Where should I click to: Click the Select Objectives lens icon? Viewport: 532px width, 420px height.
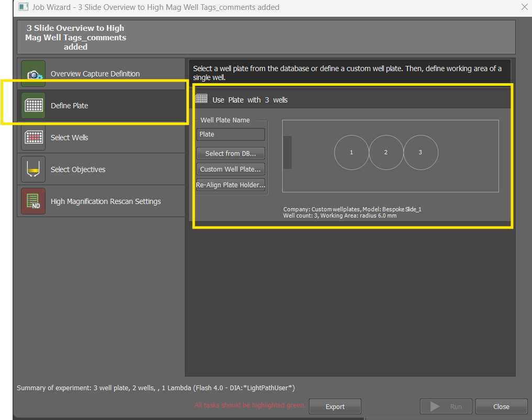34,169
